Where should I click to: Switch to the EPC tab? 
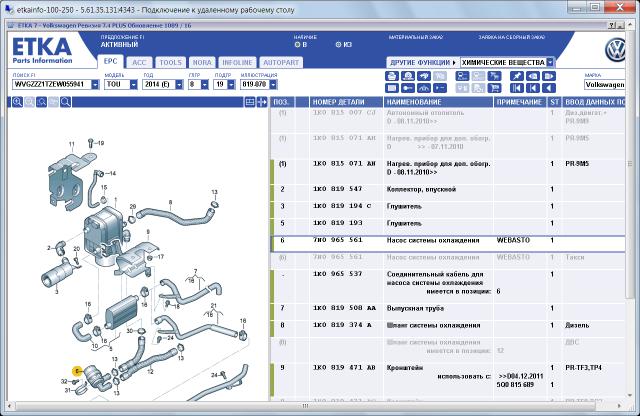[x=110, y=61]
